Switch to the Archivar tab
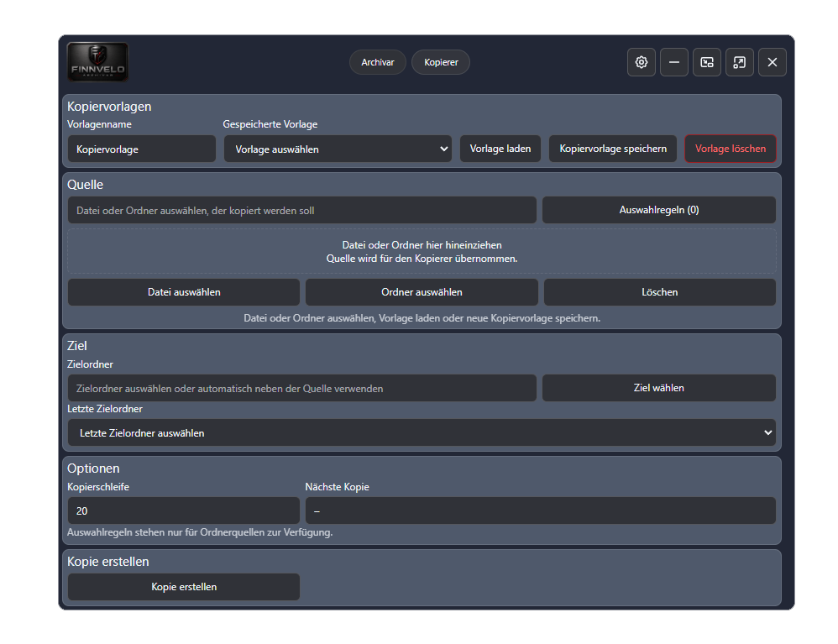Screen dimensions: 838x644 click(x=377, y=62)
